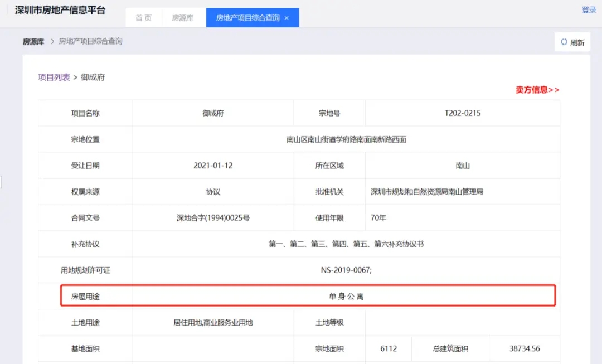Click the 单身公寓 housing use value
Image resolution: width=602 pixels, height=364 pixels.
coord(346,296)
